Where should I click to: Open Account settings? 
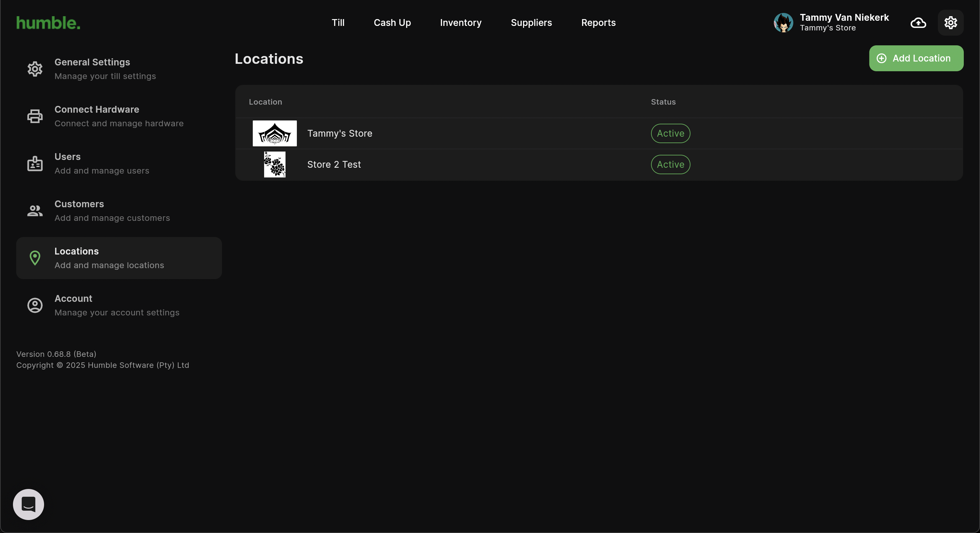119,305
